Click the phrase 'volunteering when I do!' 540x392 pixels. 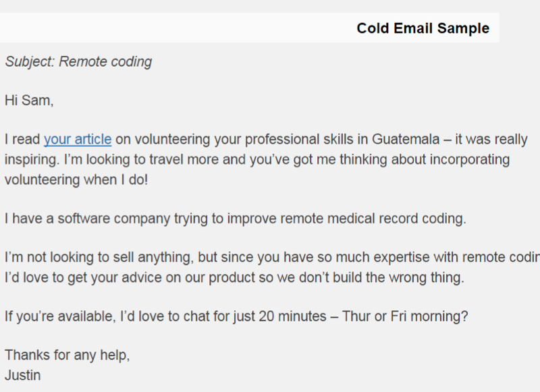click(76, 180)
